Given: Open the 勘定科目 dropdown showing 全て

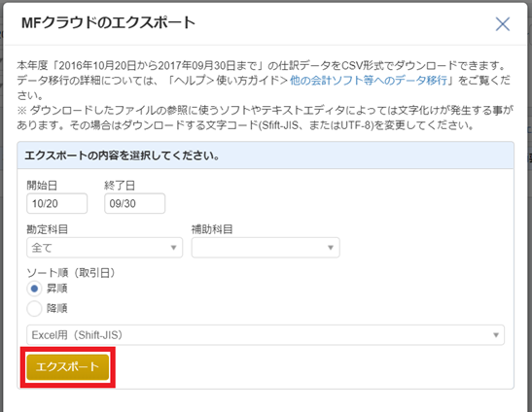Looking at the screenshot, I should 104,248.
